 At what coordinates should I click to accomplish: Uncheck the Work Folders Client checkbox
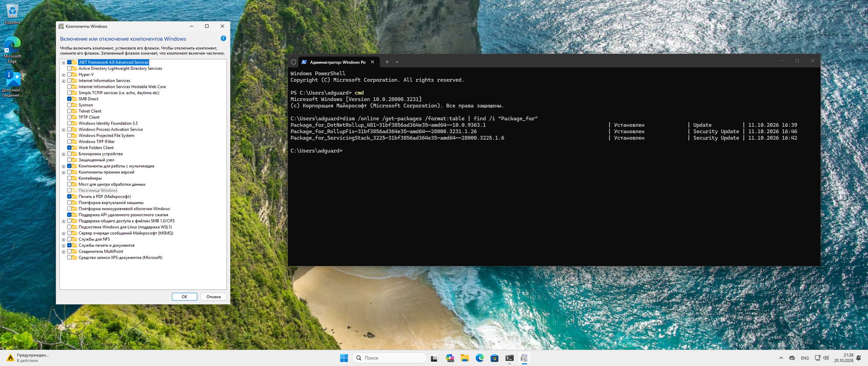click(x=69, y=148)
